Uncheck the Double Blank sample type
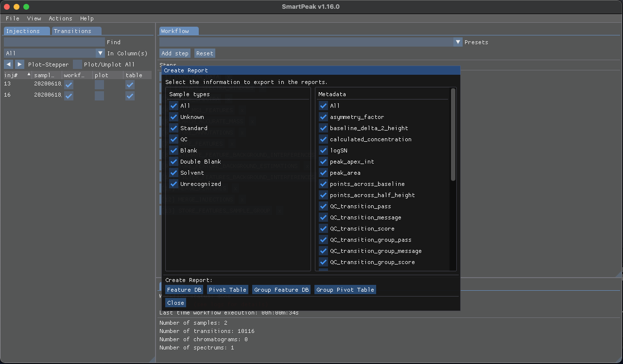This screenshot has width=623, height=364. [x=173, y=162]
